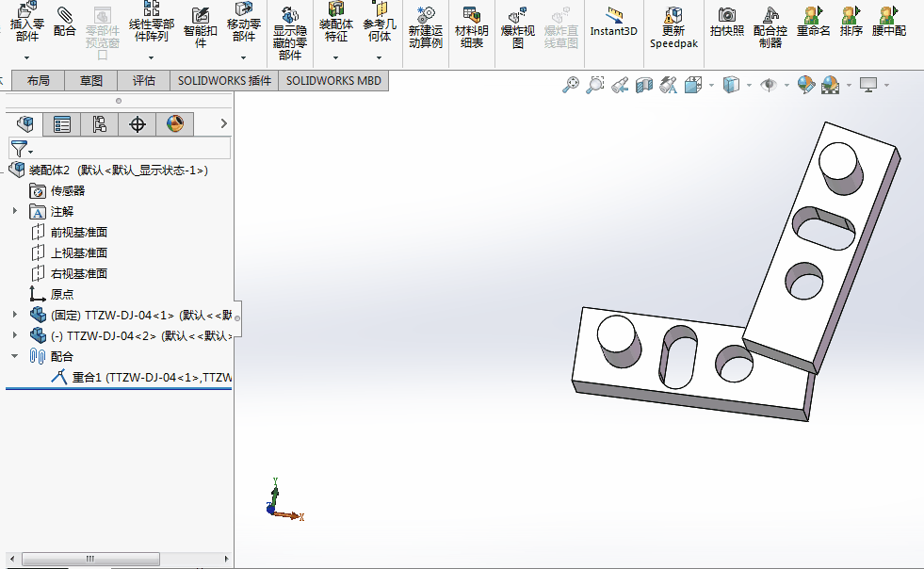Click the tree filter funnel icon
Viewport: 924px width, 569px height.
pos(19,149)
